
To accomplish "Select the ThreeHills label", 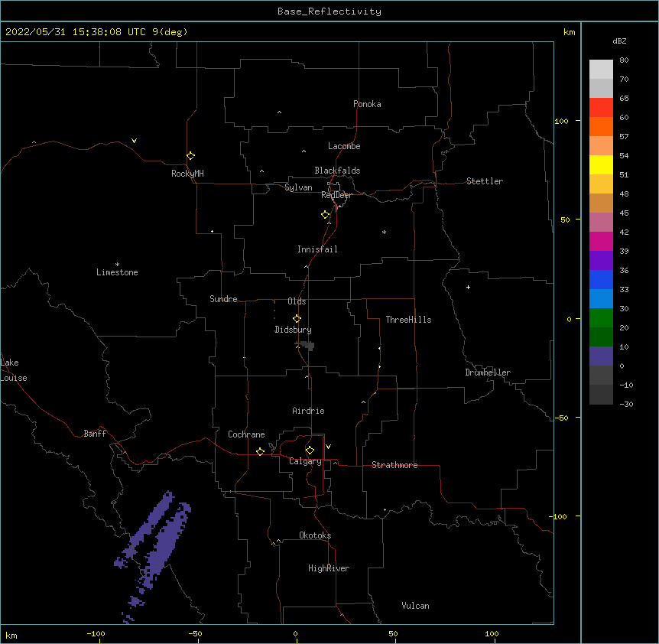I will point(408,320).
